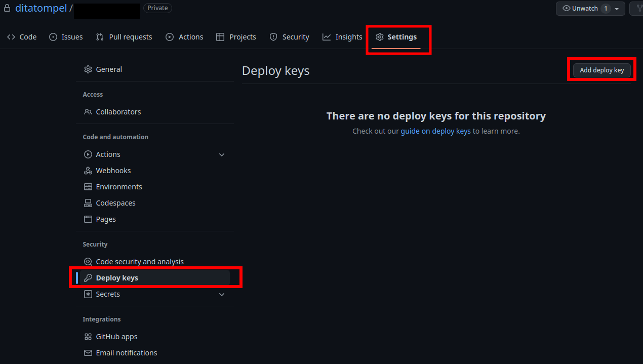
Task: Open Webhooks settings
Action: [155, 171]
